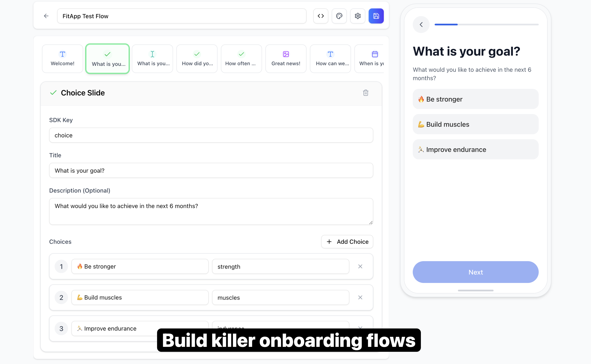Edit choice 1 value 'strength'
The width and height of the screenshot is (591, 364).
[280, 266]
